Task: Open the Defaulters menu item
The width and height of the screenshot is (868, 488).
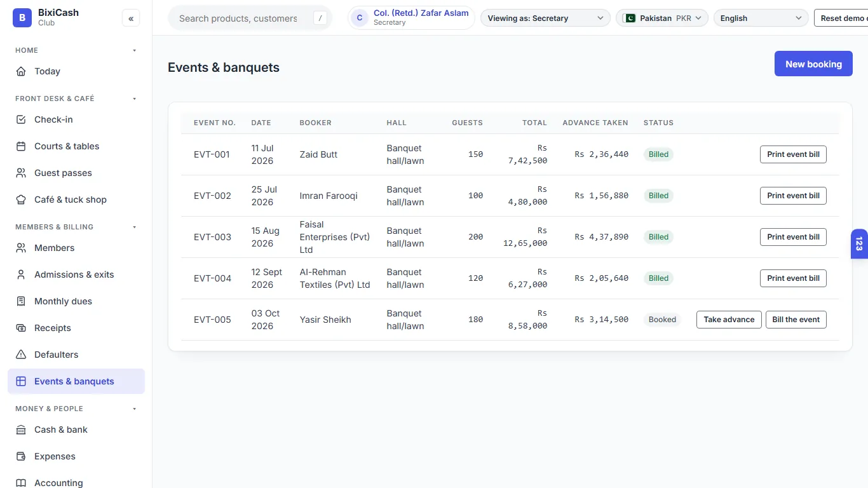Action: click(76, 355)
